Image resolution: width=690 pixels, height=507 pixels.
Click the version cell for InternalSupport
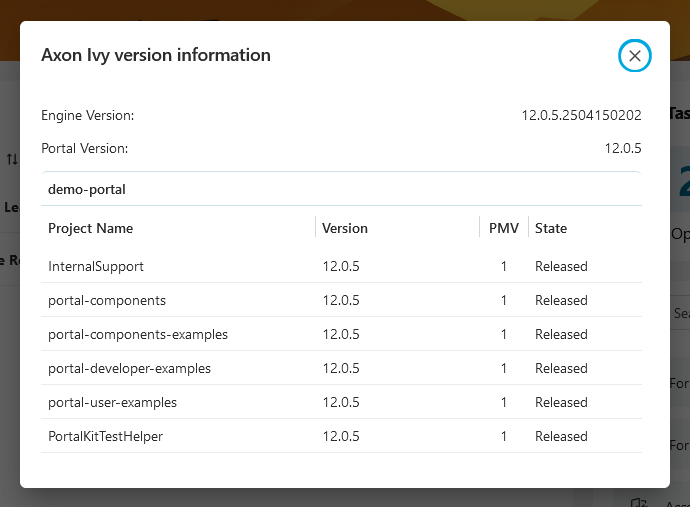(x=341, y=266)
